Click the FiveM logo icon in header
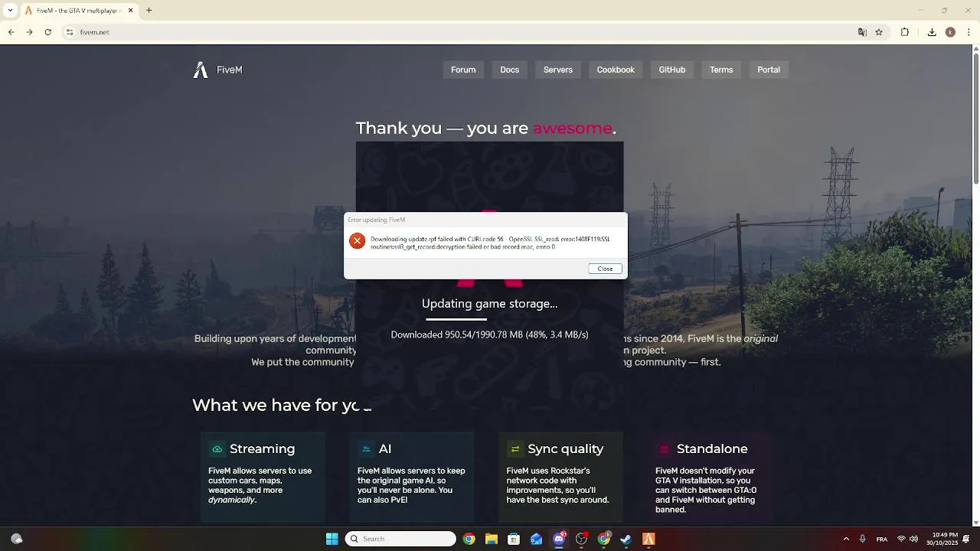 coord(201,70)
